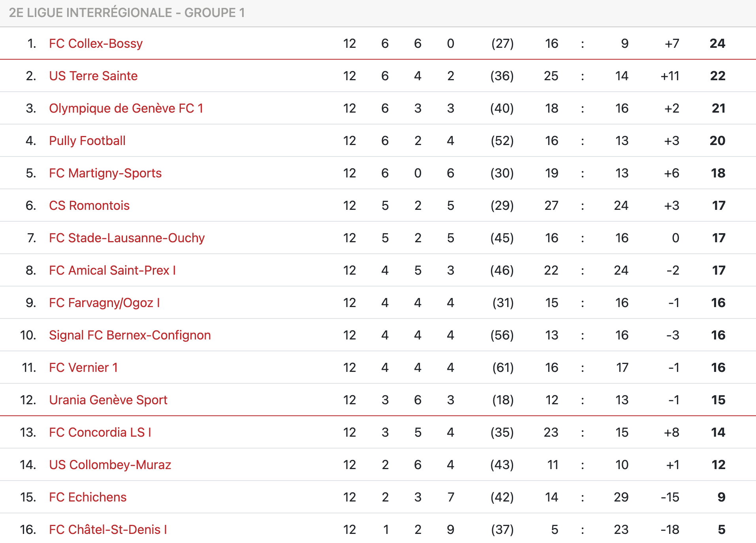Image resolution: width=756 pixels, height=543 pixels.
Task: Click FC Collex-Bossy's 24 points total
Action: [x=717, y=43]
